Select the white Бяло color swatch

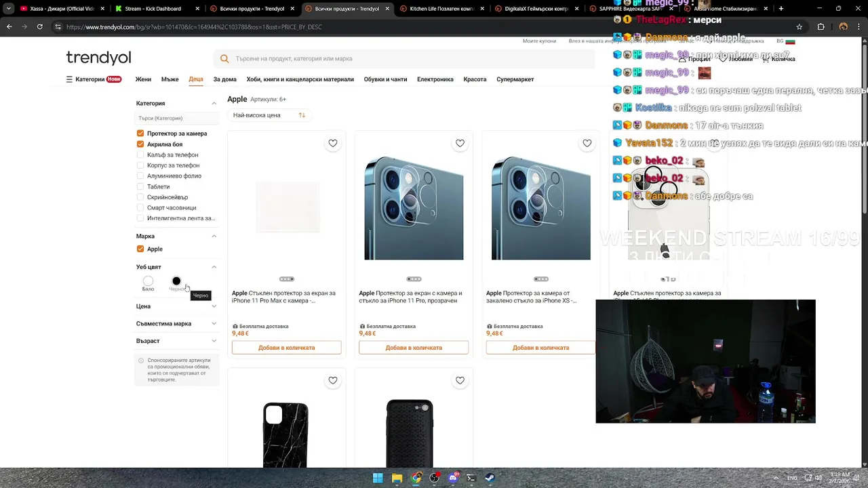(148, 281)
